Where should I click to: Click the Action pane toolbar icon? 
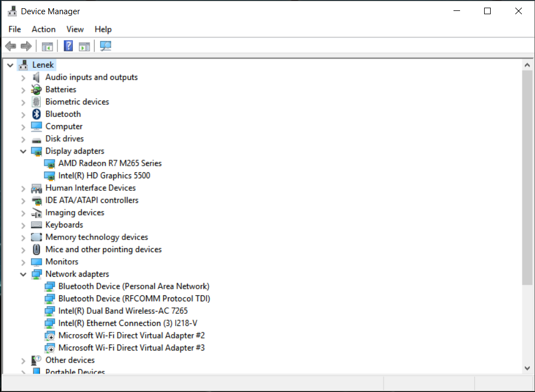[84, 46]
